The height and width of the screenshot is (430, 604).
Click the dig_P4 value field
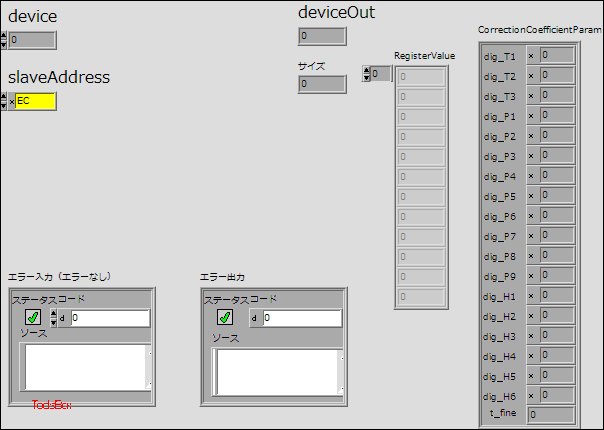pos(557,176)
